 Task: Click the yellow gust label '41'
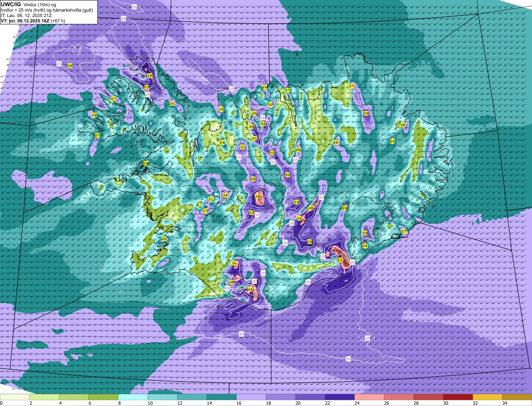point(254,138)
